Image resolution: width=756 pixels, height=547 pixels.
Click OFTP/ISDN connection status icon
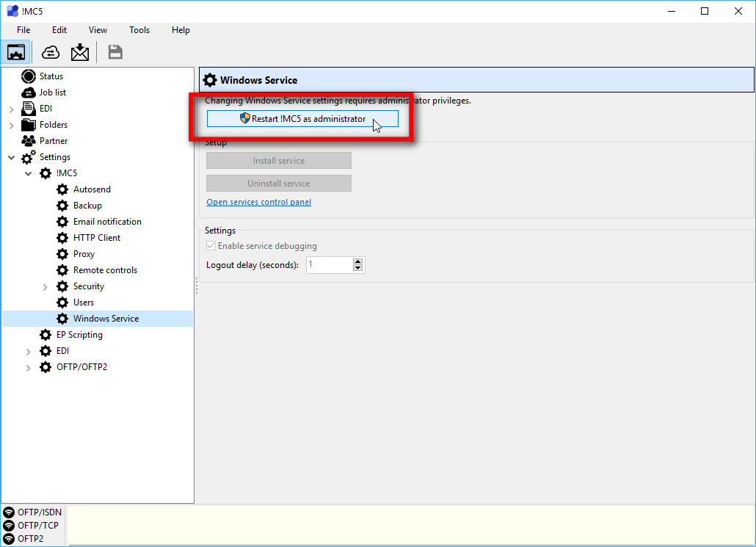[x=9, y=512]
